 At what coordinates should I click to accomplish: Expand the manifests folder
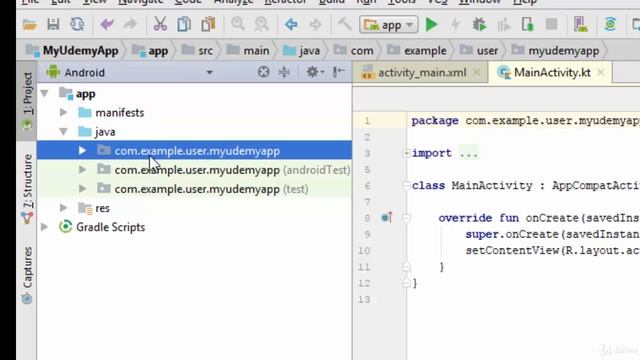point(63,112)
